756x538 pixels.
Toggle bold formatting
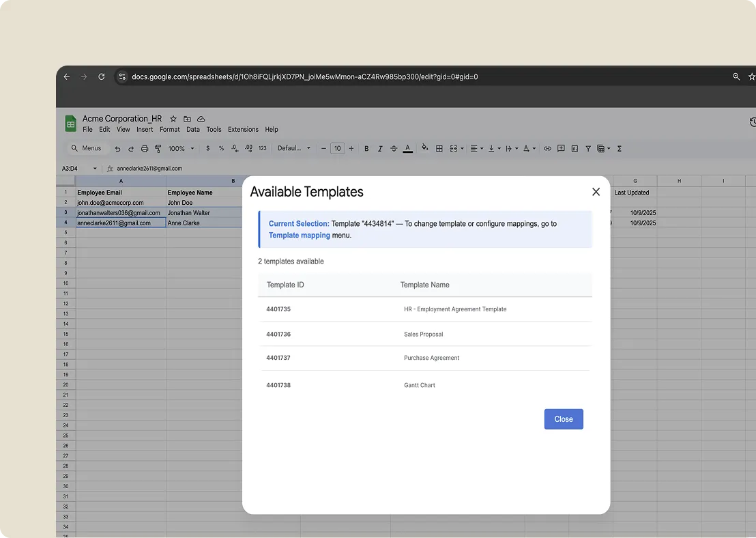pos(366,149)
